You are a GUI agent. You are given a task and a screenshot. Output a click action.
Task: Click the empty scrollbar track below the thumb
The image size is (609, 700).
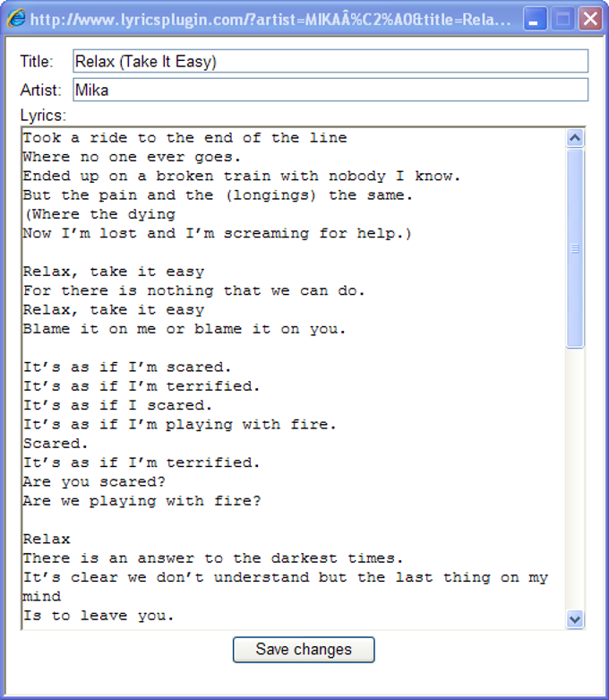[x=575, y=475]
